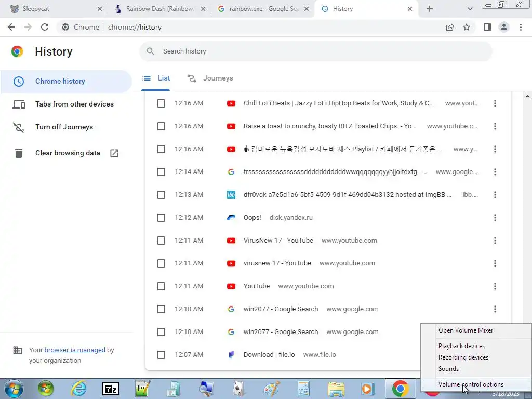This screenshot has height=399, width=532.
Task: Open the Raise a toast RITZ link
Action: [330, 126]
